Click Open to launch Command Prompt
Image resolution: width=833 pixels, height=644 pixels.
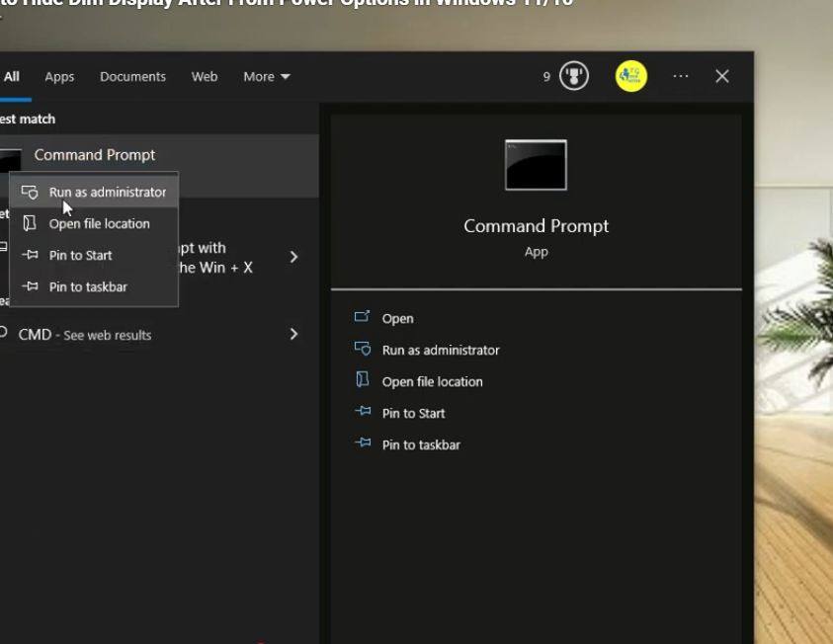(397, 318)
